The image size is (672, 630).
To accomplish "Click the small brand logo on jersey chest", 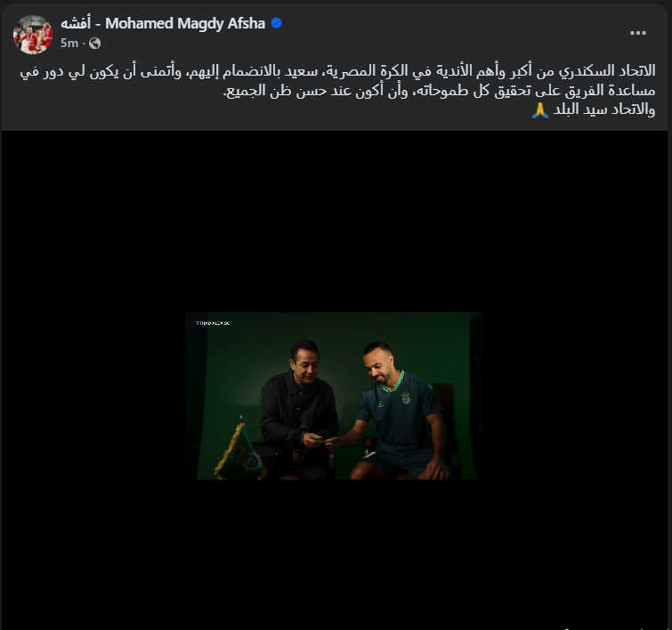I will click(381, 403).
